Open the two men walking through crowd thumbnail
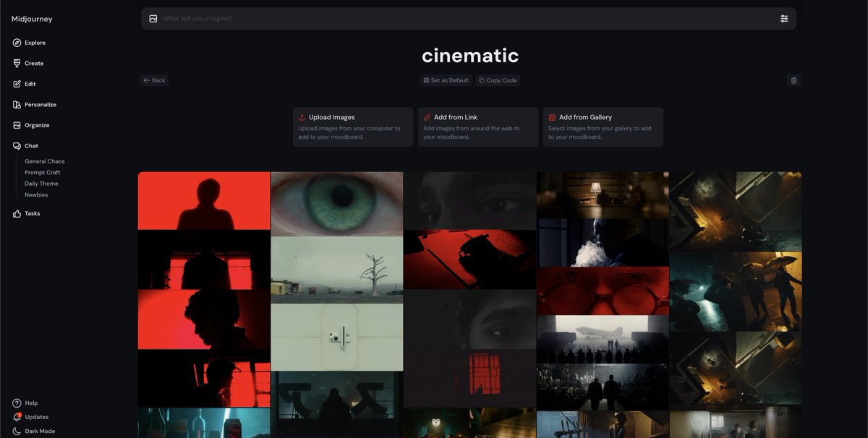The image size is (868, 438). pos(603,387)
